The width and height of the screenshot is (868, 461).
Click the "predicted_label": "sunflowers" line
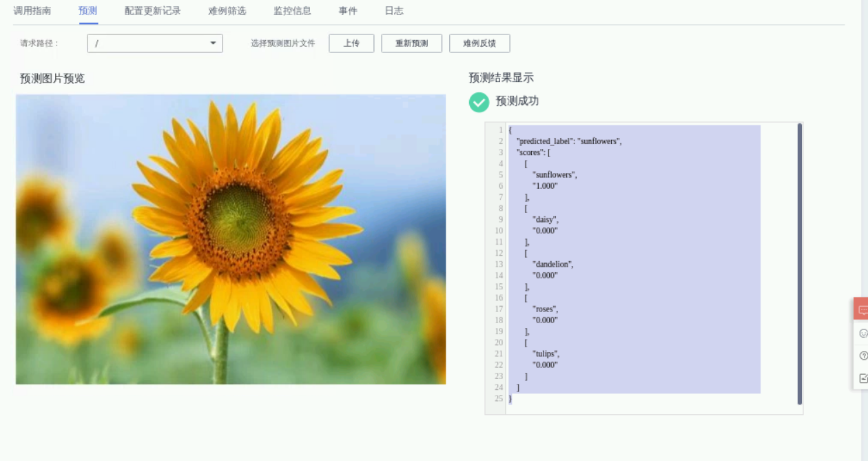(569, 141)
